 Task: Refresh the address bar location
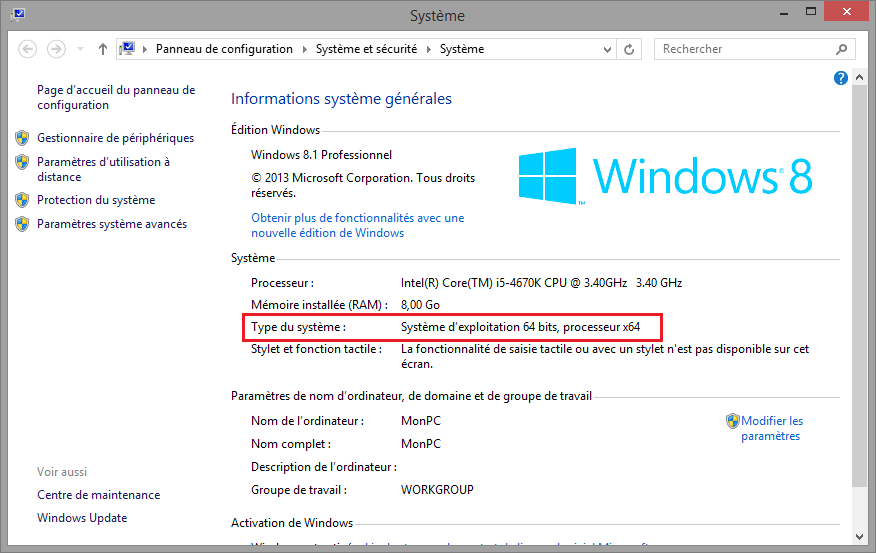[629, 49]
